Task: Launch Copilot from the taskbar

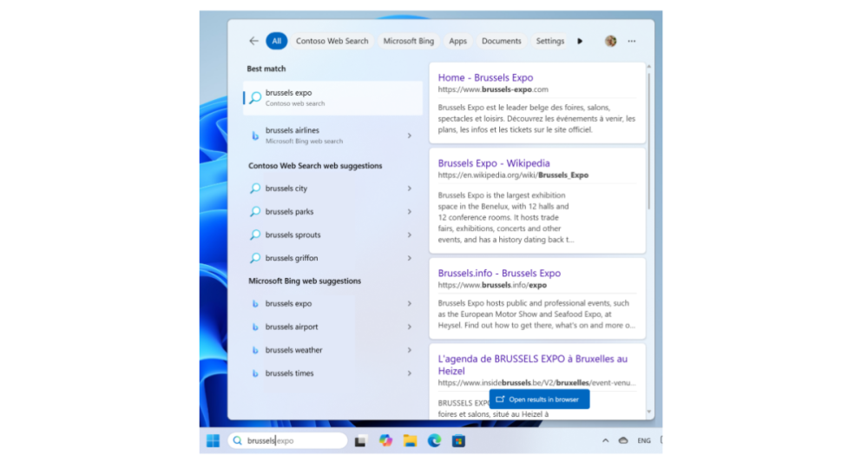Action: (x=385, y=440)
